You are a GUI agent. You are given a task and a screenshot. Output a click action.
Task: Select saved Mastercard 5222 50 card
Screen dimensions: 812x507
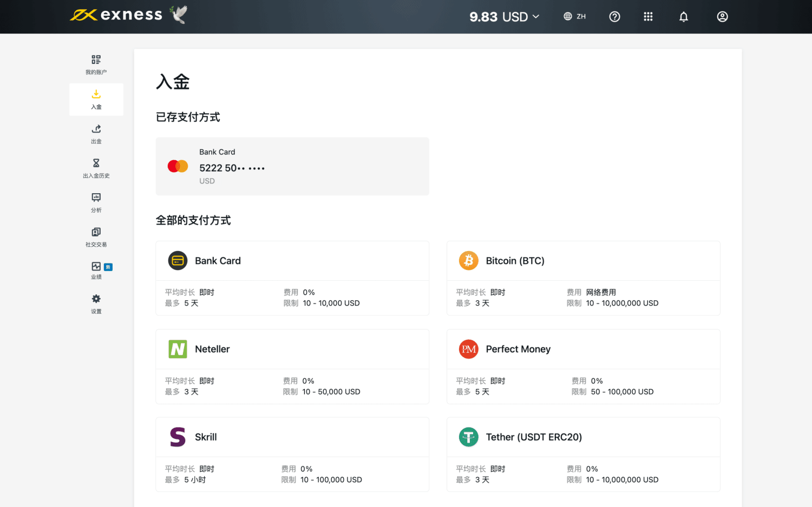pos(292,166)
